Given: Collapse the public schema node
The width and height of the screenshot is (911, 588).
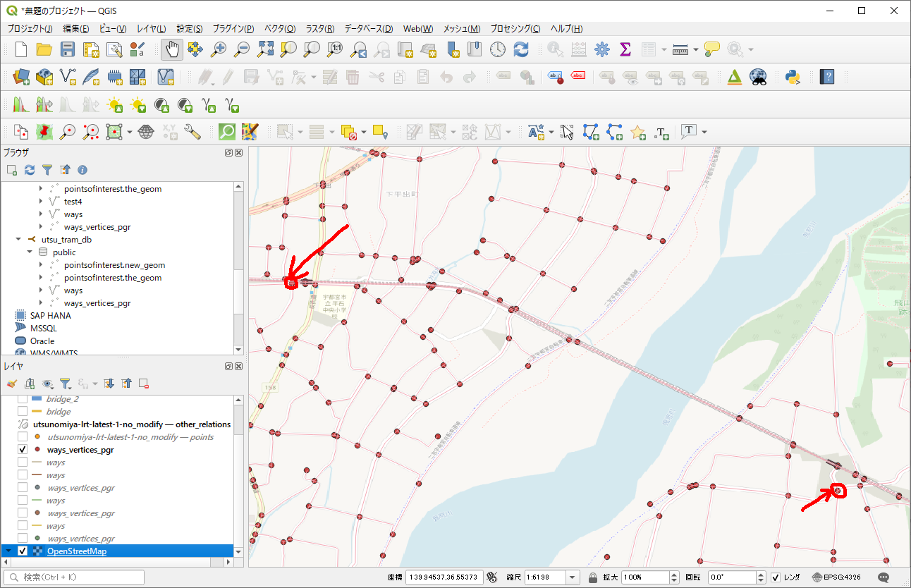Looking at the screenshot, I should click(x=30, y=252).
